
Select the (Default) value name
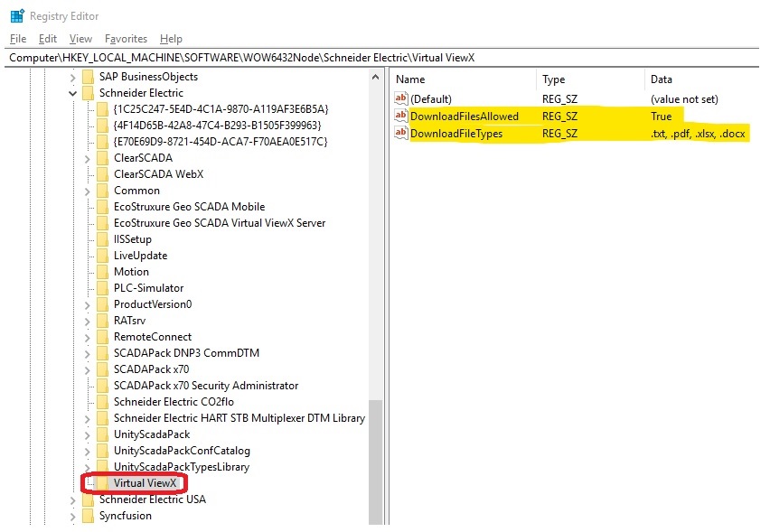click(x=431, y=99)
